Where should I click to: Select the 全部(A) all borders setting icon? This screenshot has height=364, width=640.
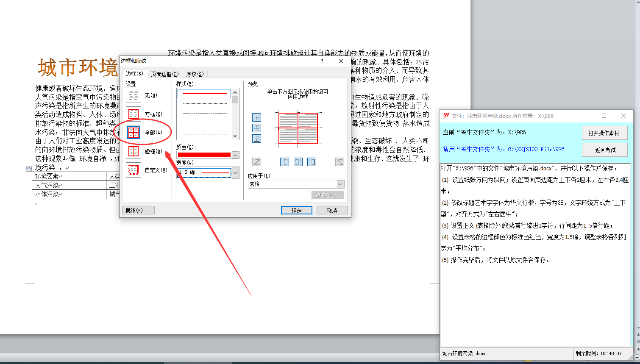[x=134, y=133]
